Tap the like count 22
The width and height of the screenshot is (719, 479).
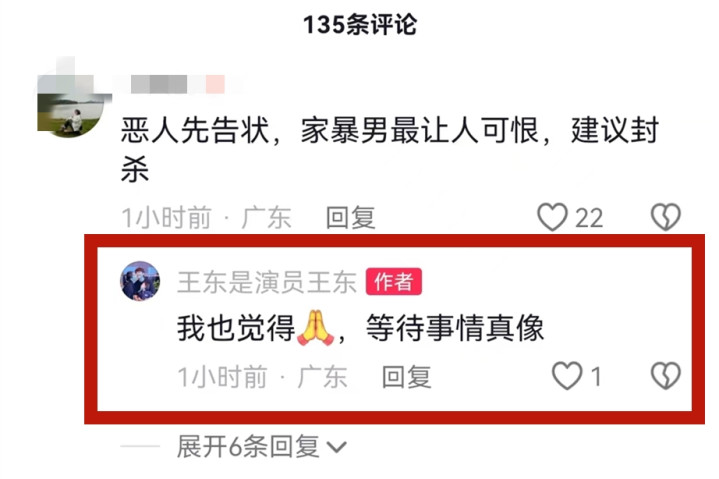click(x=589, y=218)
